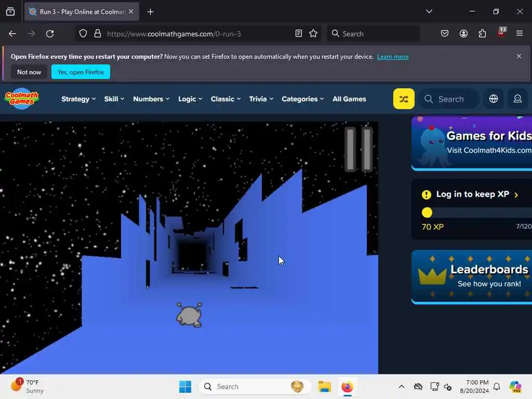
Task: Open a new browser tab
Action: click(x=150, y=12)
